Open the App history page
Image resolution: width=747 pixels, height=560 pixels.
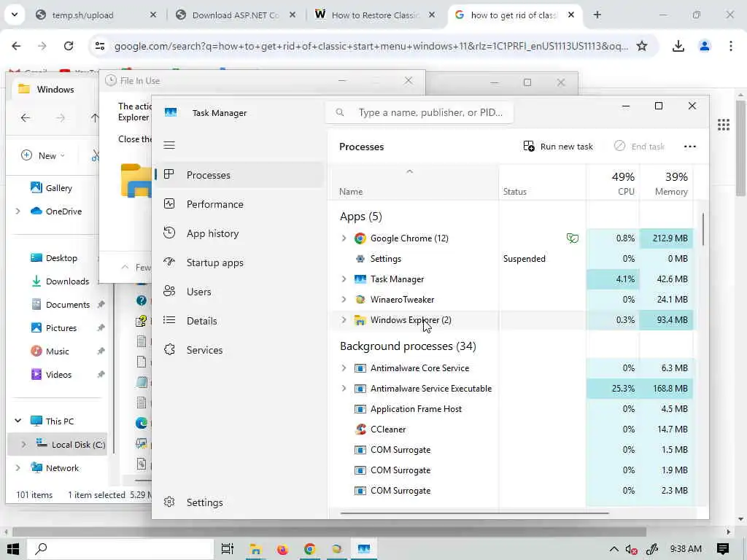pos(239,233)
